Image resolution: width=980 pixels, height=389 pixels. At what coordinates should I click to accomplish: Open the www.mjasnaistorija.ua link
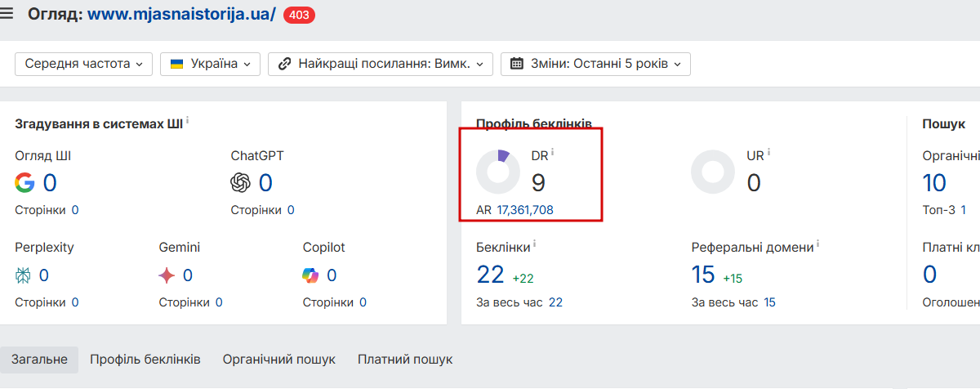point(181,14)
